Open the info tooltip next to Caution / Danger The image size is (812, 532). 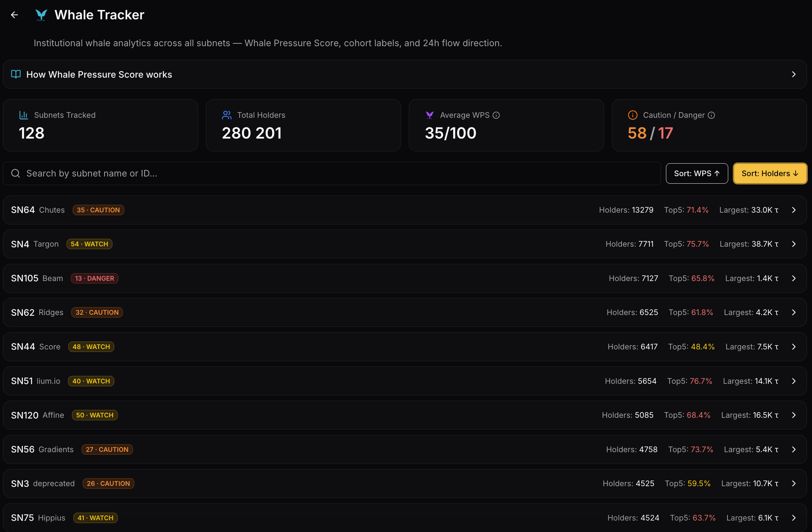(711, 115)
